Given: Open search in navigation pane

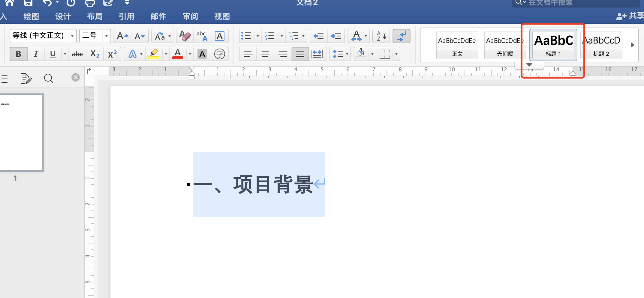Looking at the screenshot, I should (48, 78).
